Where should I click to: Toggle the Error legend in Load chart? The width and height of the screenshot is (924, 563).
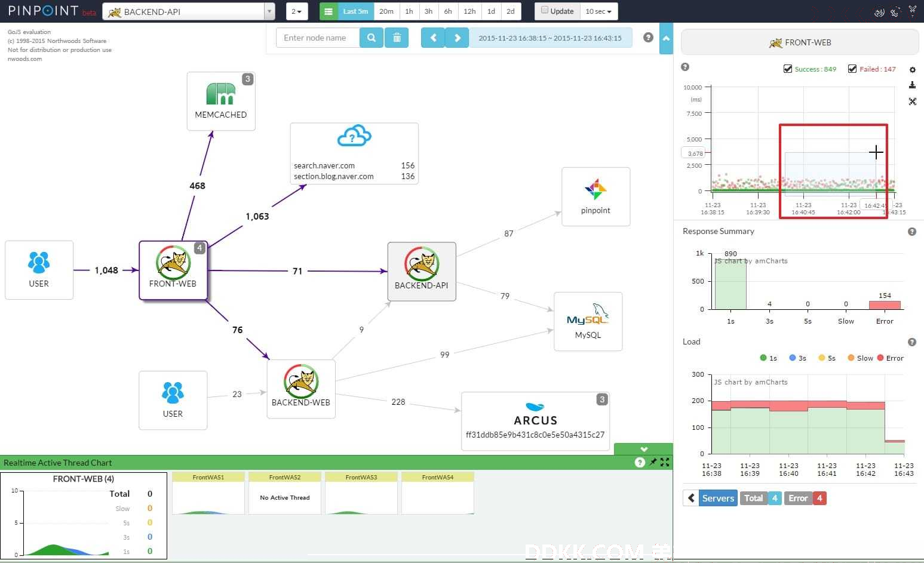(x=891, y=358)
